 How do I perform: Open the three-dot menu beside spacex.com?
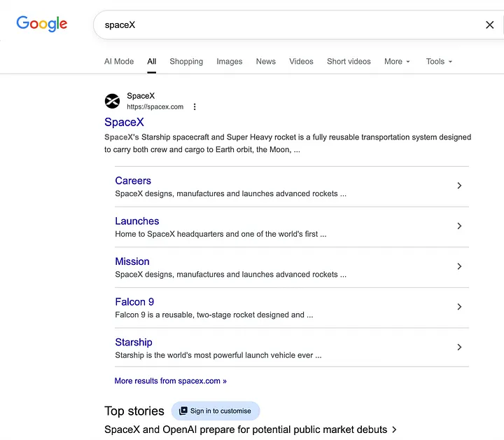click(195, 106)
